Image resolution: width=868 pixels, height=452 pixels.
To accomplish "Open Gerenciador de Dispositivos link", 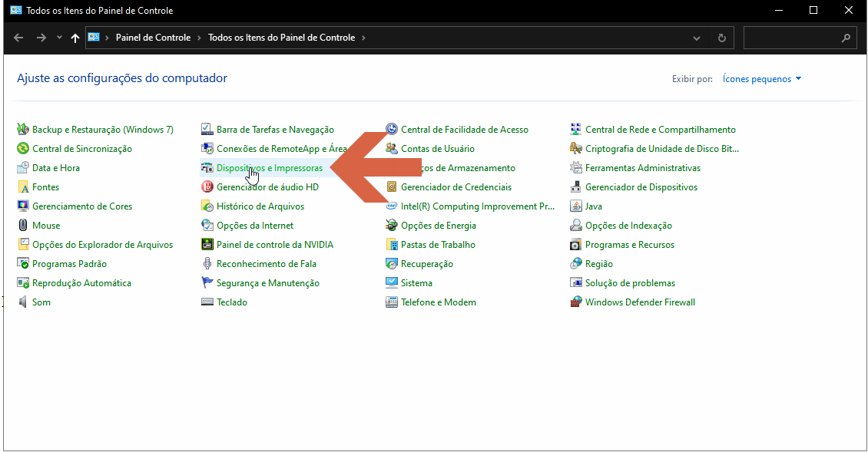I will pyautogui.click(x=641, y=187).
